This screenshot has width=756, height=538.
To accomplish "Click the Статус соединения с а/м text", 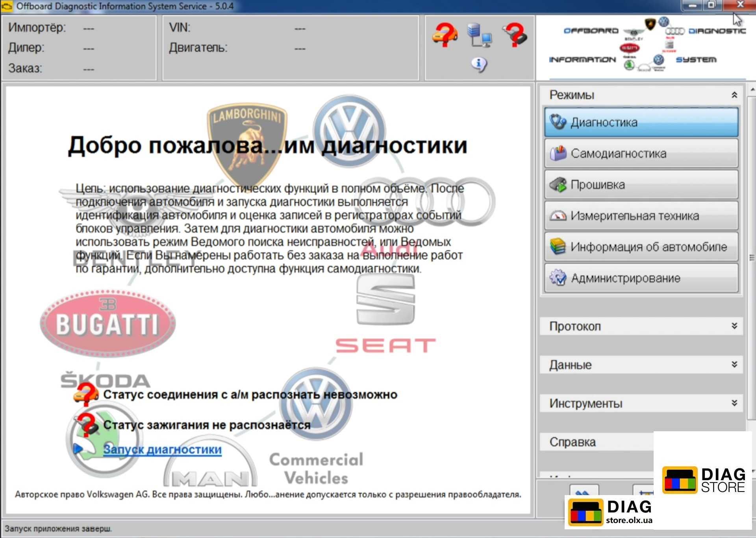I will tap(250, 395).
